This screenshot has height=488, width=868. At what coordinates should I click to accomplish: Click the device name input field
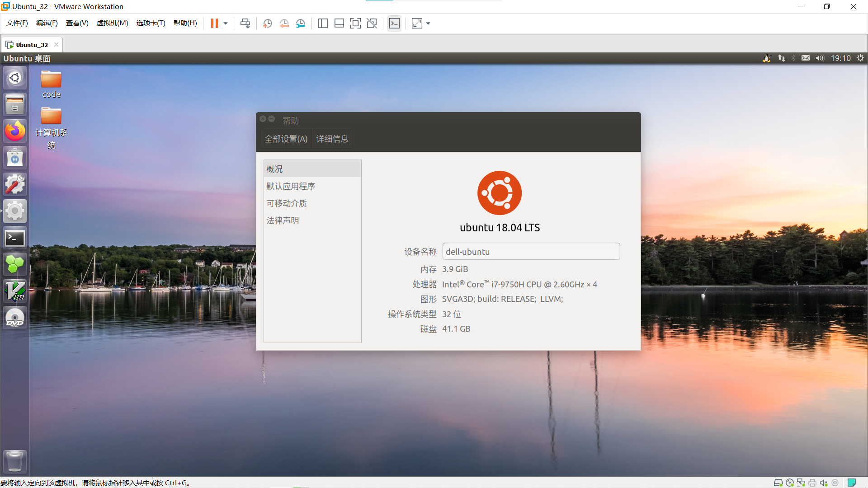tap(531, 252)
